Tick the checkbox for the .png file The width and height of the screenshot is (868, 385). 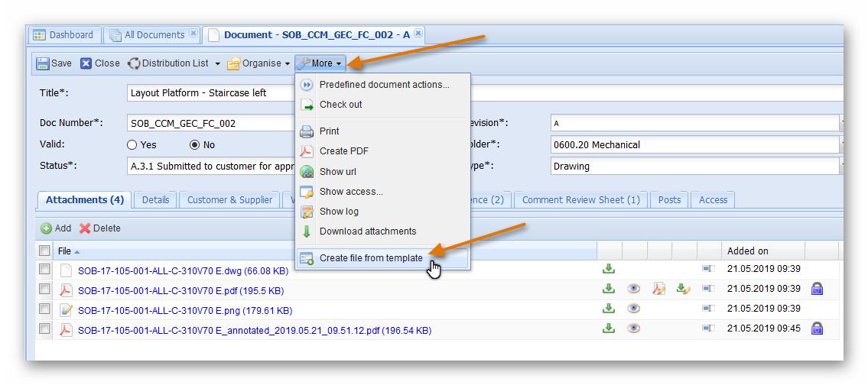pos(44,309)
